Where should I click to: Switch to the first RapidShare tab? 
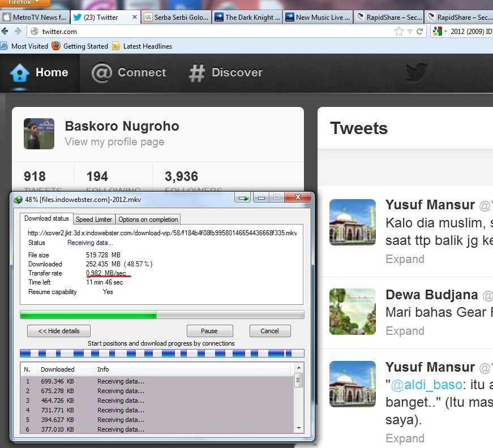[x=389, y=18]
